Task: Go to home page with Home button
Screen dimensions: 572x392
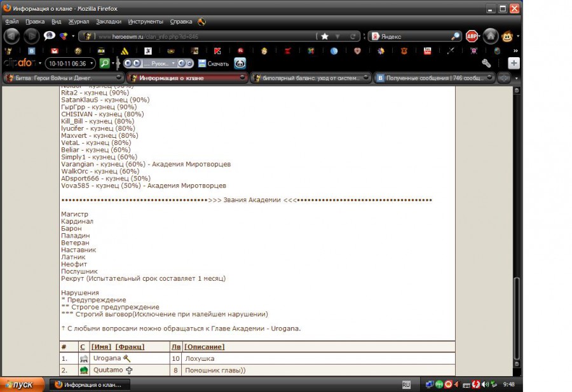Action: tap(491, 36)
